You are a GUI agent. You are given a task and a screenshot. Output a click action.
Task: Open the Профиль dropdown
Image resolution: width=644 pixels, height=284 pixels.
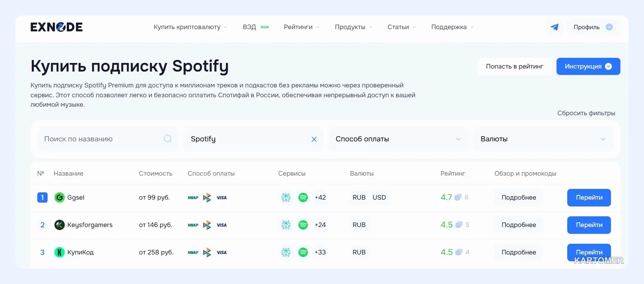tap(593, 27)
